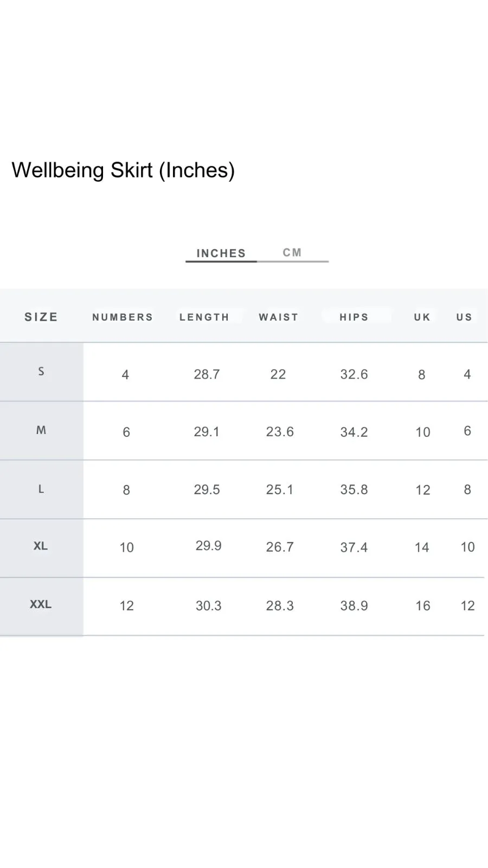Click the UK column header
This screenshot has height=868, width=488.
(422, 317)
